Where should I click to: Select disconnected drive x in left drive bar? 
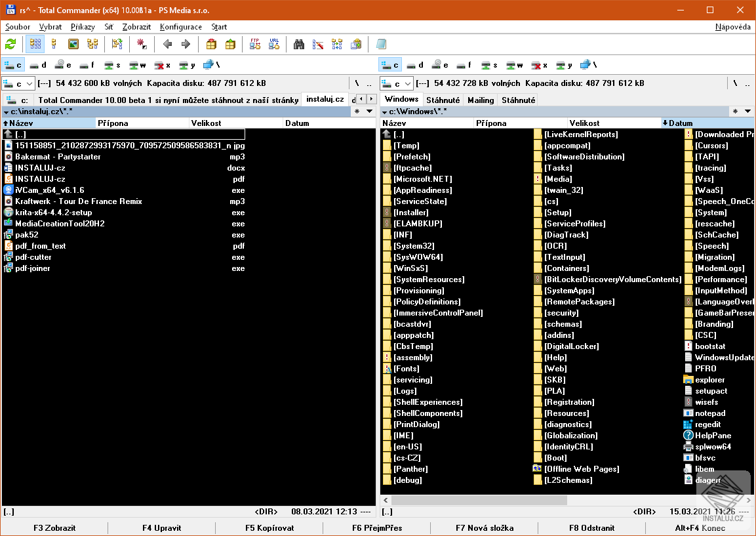[x=163, y=65]
